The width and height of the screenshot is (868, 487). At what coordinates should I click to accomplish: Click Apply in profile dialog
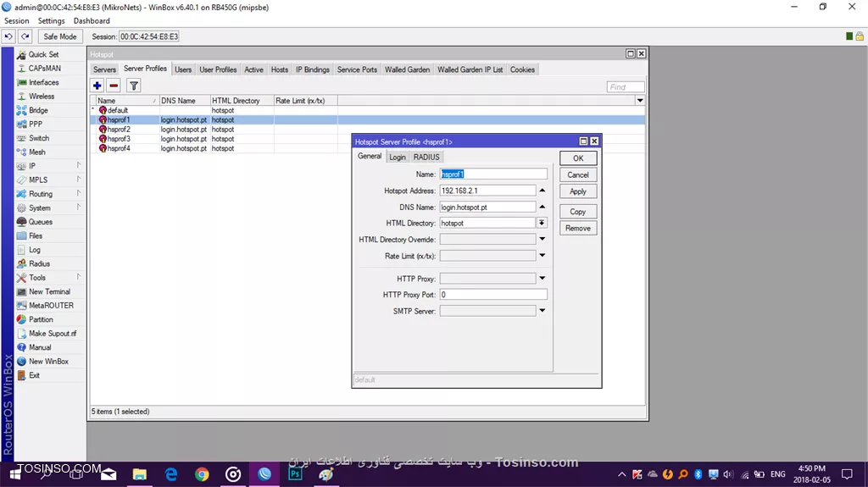[x=578, y=191]
